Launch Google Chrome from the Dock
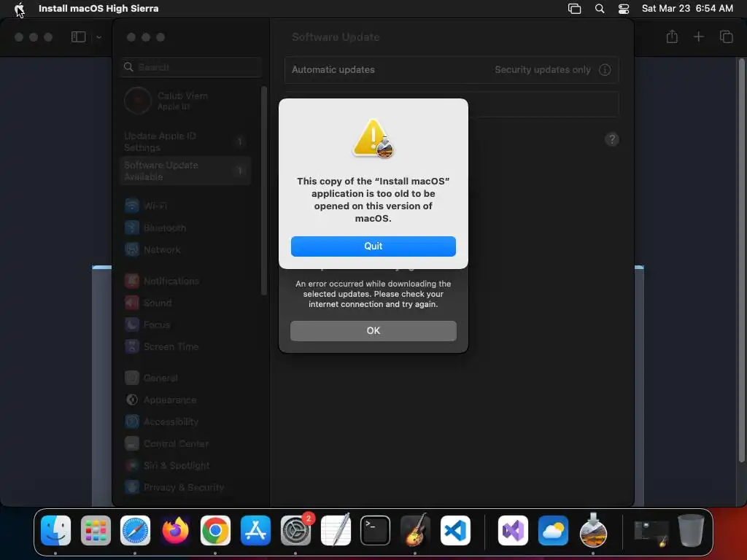747x560 pixels. pyautogui.click(x=215, y=531)
